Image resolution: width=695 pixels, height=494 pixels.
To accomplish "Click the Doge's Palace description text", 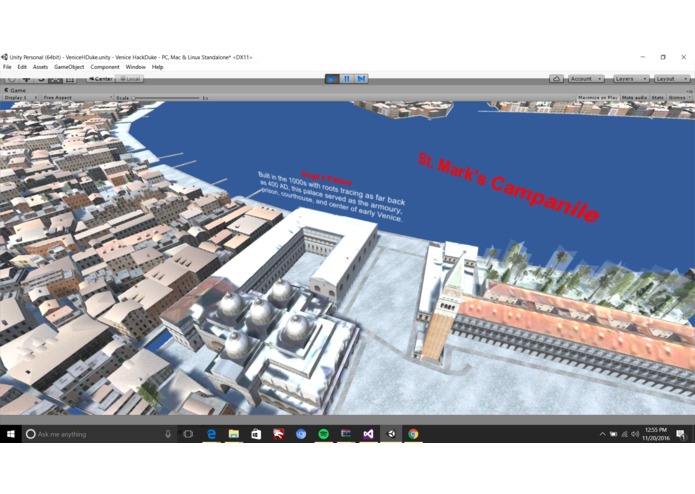I will (332, 197).
